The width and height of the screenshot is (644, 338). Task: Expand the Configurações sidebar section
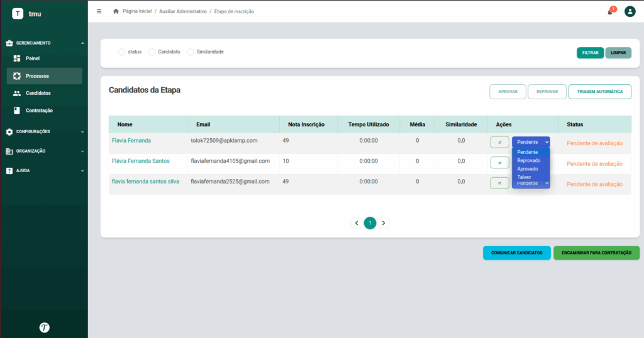coord(44,132)
